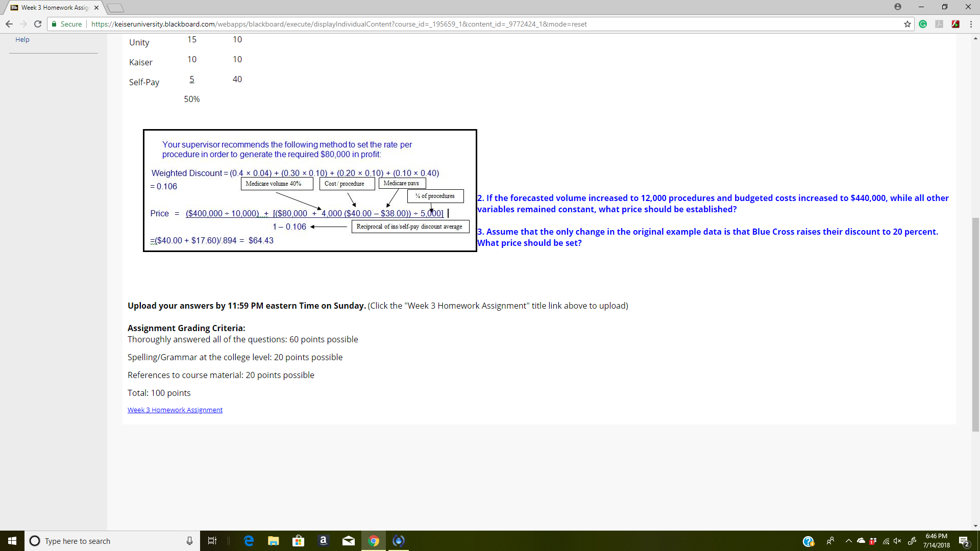Toggle the muted volume speaker icon

click(897, 541)
